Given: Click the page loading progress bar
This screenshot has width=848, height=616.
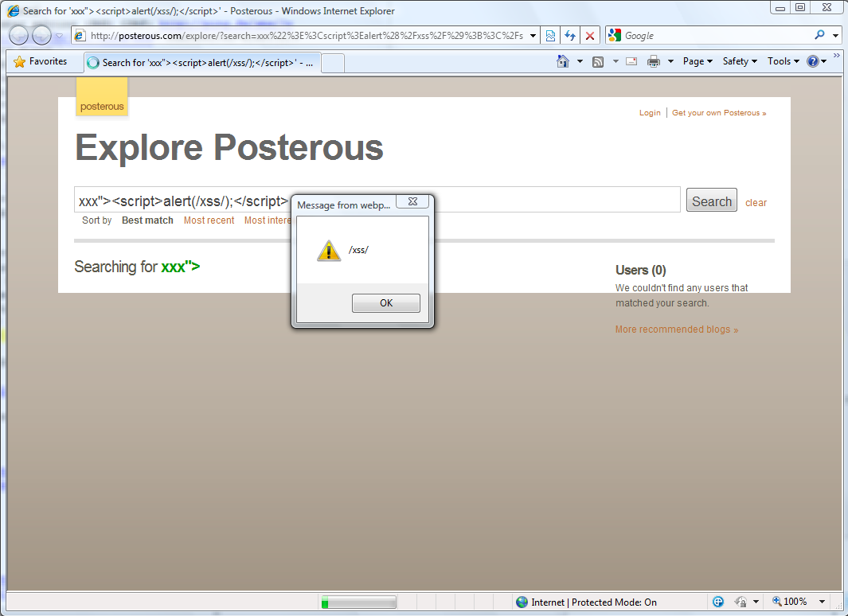Looking at the screenshot, I should click(358, 602).
